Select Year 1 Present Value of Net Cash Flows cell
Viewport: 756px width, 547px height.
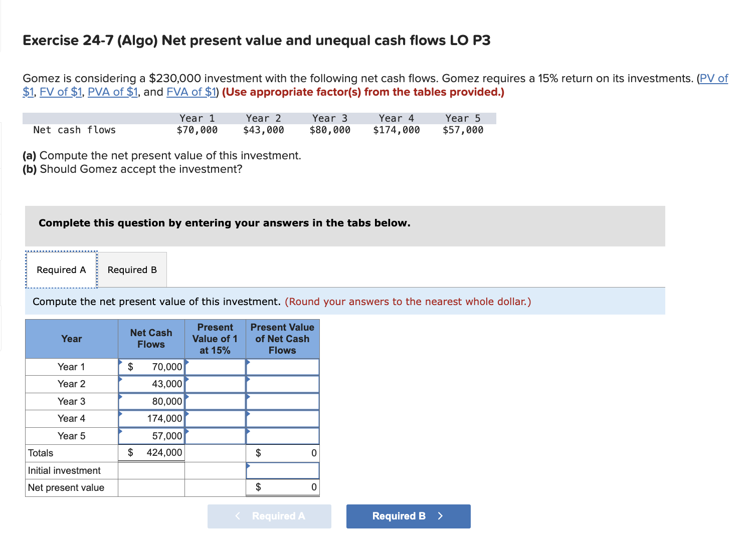282,367
